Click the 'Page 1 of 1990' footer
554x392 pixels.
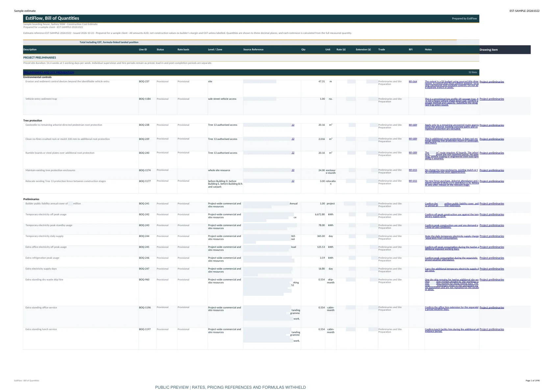pos(533,381)
